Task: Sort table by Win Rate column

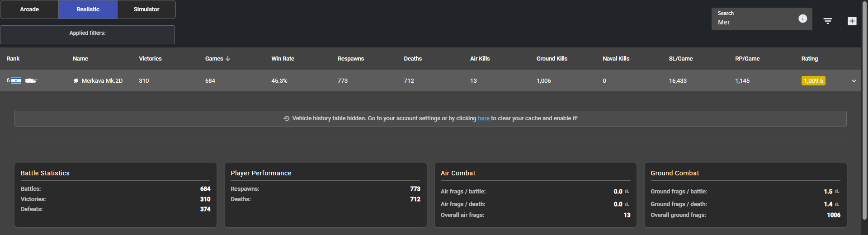Action: [x=283, y=59]
